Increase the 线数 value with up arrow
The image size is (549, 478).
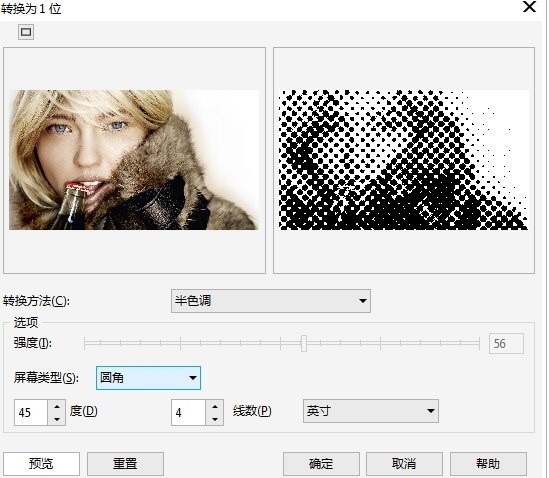[215, 406]
